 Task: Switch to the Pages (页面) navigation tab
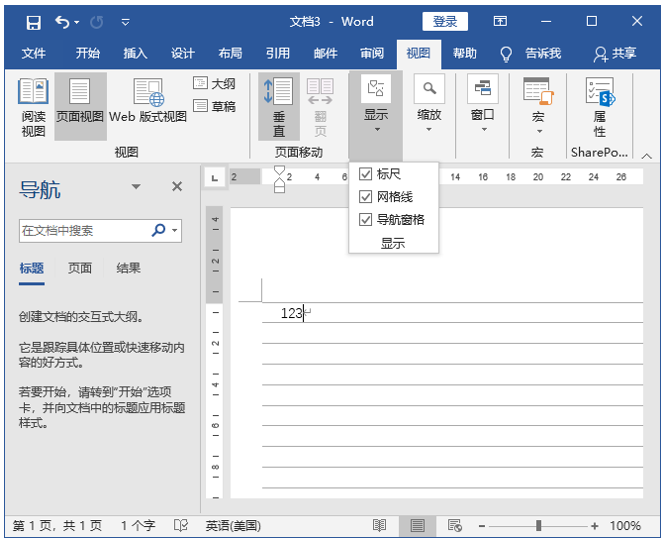[80, 268]
